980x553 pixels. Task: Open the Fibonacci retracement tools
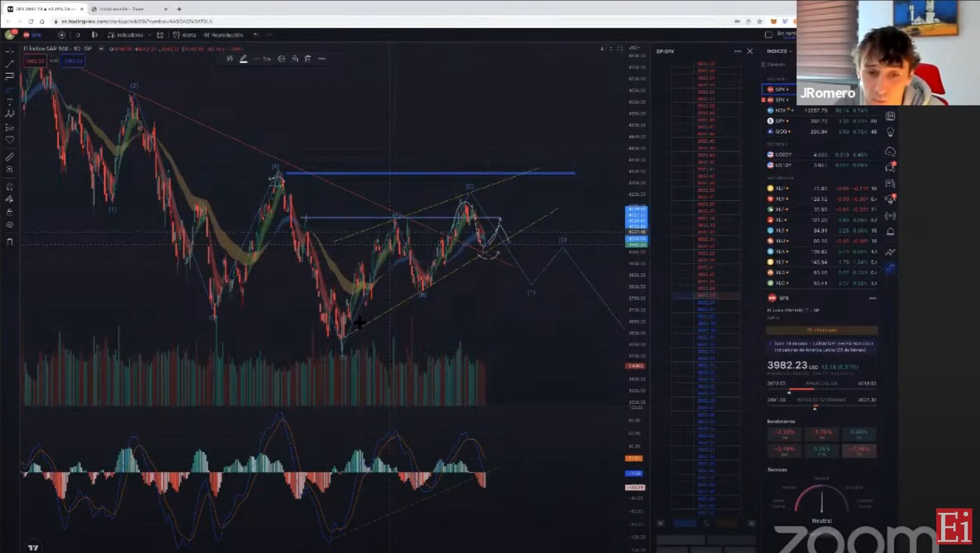[9, 76]
